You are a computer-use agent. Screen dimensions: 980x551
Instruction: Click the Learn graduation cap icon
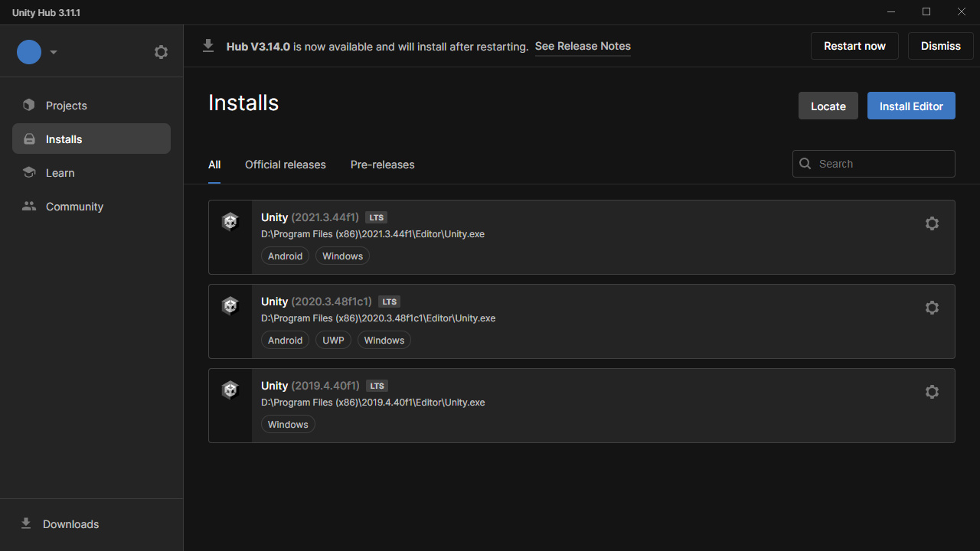29,173
